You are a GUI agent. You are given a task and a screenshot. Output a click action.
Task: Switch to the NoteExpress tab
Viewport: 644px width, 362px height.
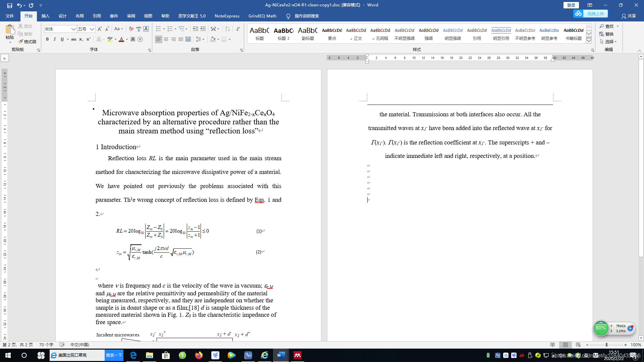pos(227,16)
